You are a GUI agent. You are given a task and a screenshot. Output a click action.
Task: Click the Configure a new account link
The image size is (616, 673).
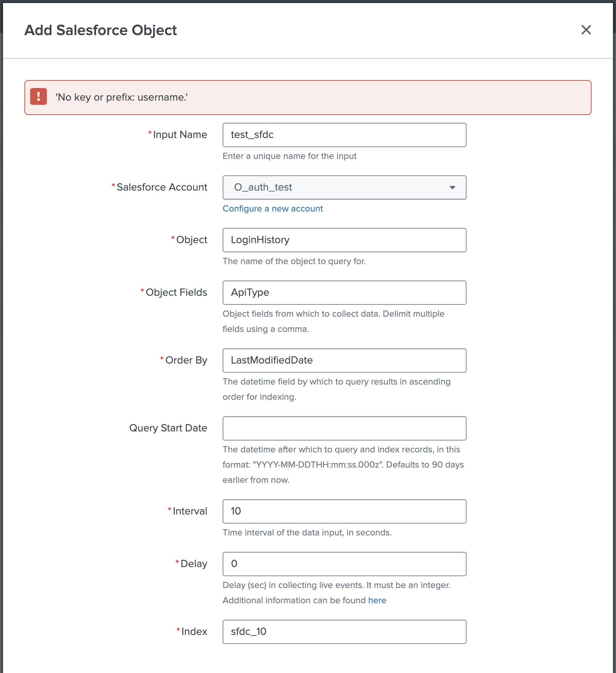[273, 208]
